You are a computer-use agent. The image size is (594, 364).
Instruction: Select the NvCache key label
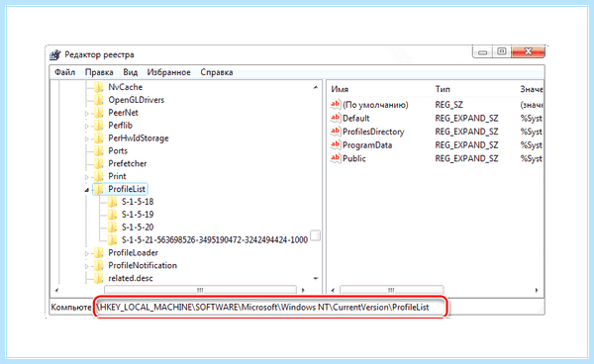click(126, 87)
